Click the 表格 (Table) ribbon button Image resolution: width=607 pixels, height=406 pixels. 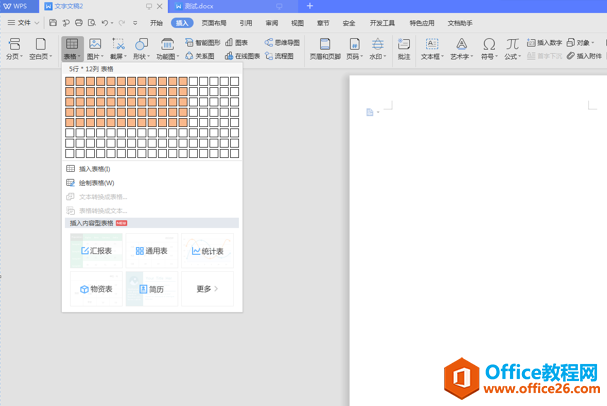[72, 49]
